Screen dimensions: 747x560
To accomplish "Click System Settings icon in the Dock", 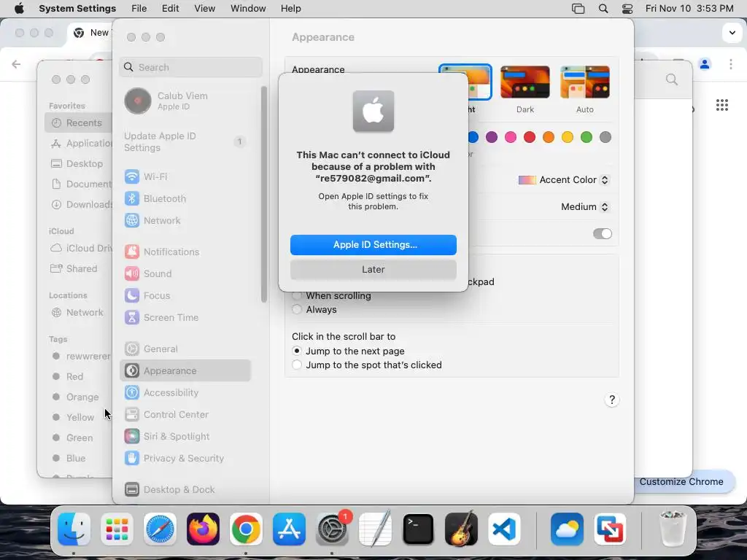I will coord(332,529).
